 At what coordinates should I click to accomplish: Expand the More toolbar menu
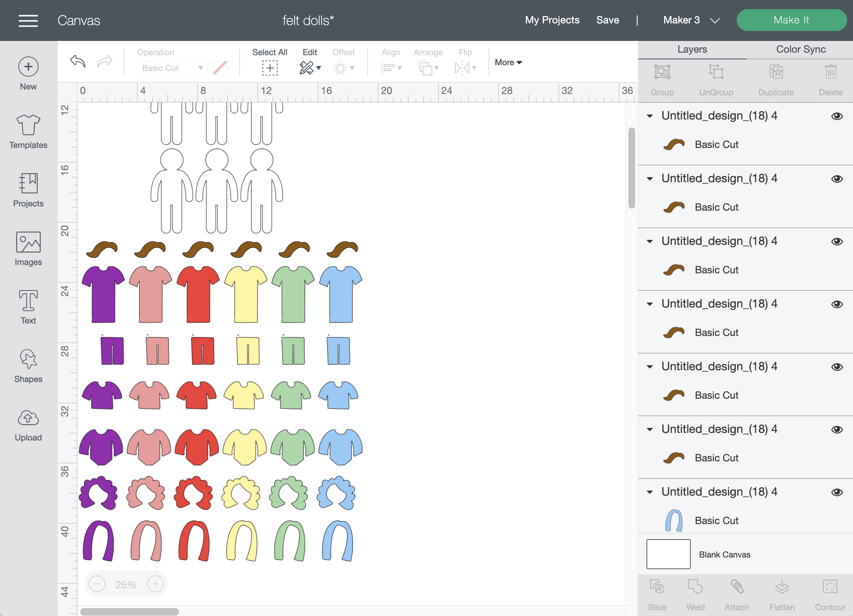click(x=508, y=62)
